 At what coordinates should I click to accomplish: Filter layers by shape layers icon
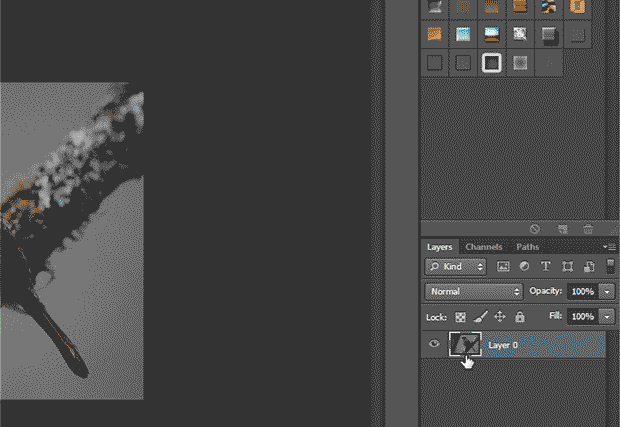pyautogui.click(x=567, y=266)
